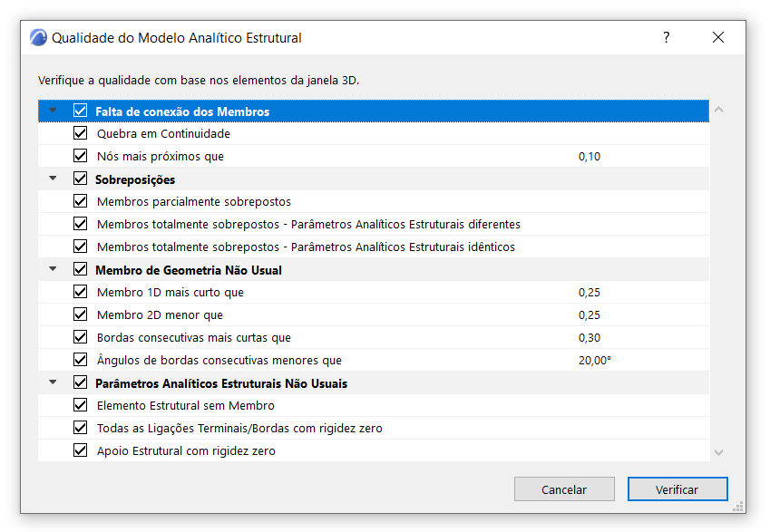Disable Membros parcialmente sobrepostos check
Screen dimensions: 770x532
[81, 201]
